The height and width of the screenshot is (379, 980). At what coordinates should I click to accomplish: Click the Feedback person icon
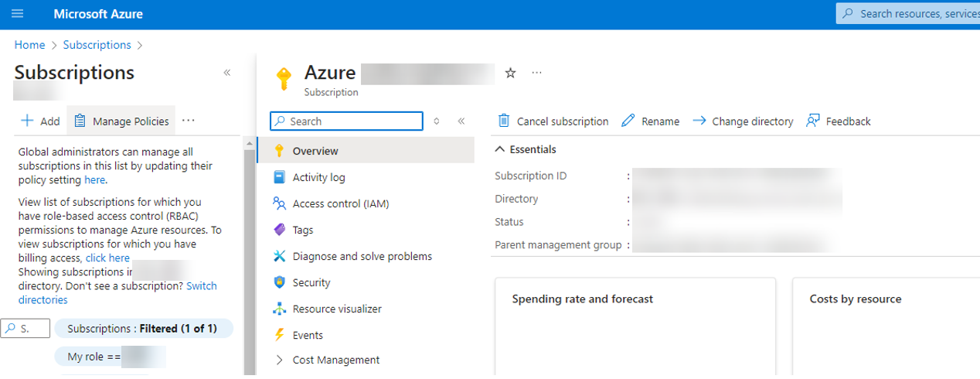[x=813, y=121]
